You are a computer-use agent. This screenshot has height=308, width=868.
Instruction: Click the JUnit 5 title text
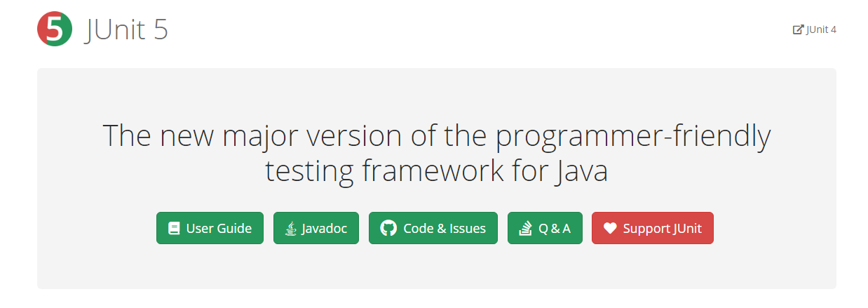tap(126, 29)
